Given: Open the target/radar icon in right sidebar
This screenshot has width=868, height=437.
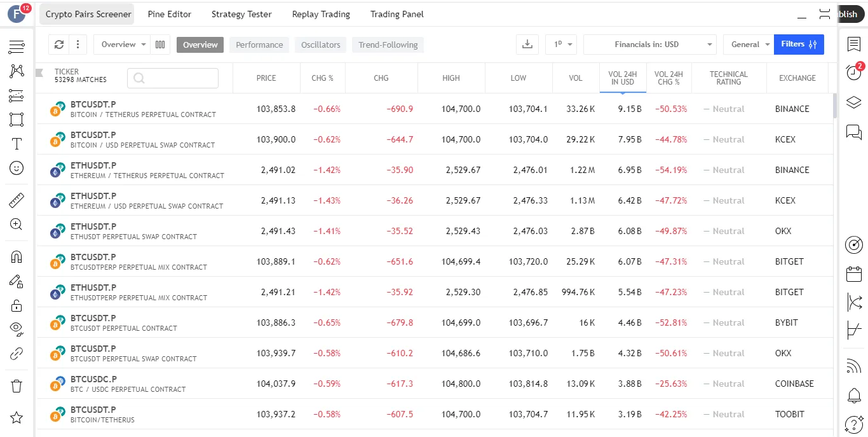Looking at the screenshot, I should (x=854, y=244).
